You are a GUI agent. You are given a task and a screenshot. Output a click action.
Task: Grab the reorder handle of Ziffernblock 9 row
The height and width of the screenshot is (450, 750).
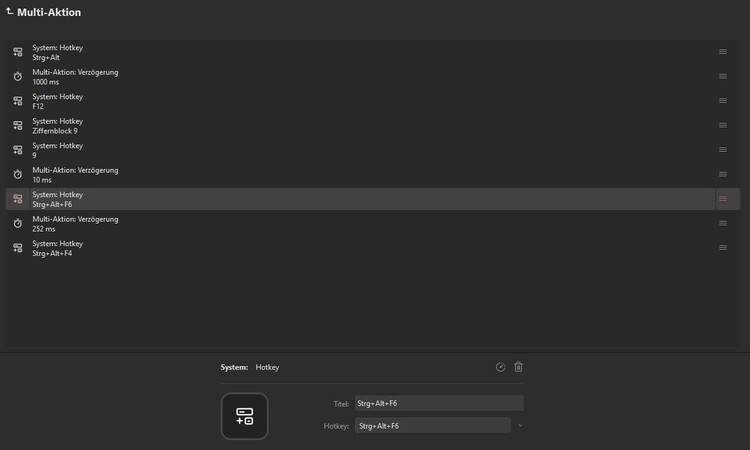(x=723, y=125)
